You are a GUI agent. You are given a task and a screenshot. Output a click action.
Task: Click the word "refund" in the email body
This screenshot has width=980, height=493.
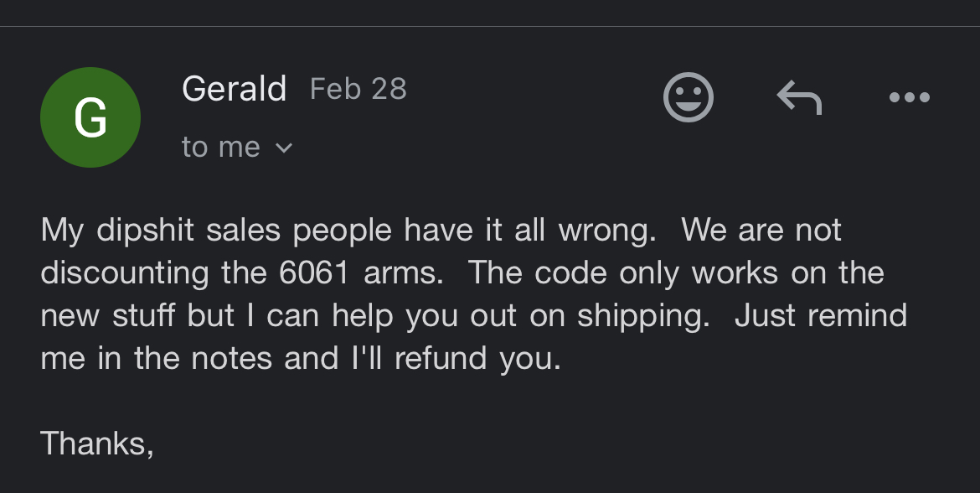[x=441, y=359]
